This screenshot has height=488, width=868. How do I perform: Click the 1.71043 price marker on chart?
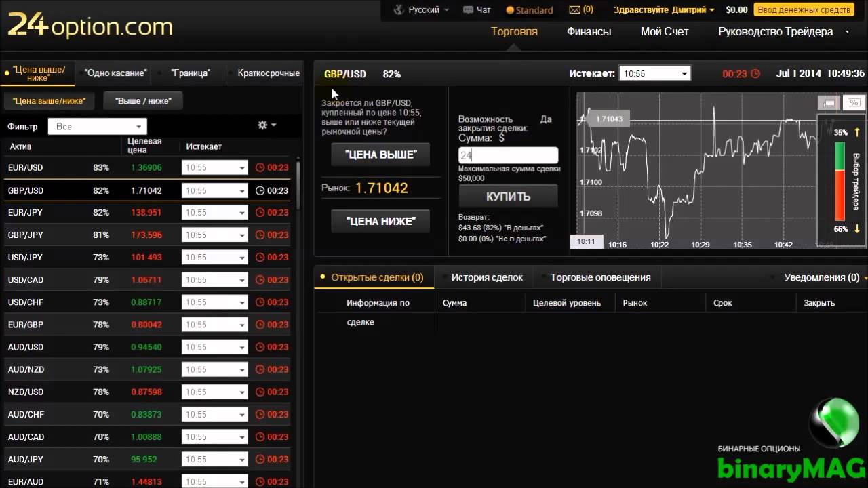608,119
